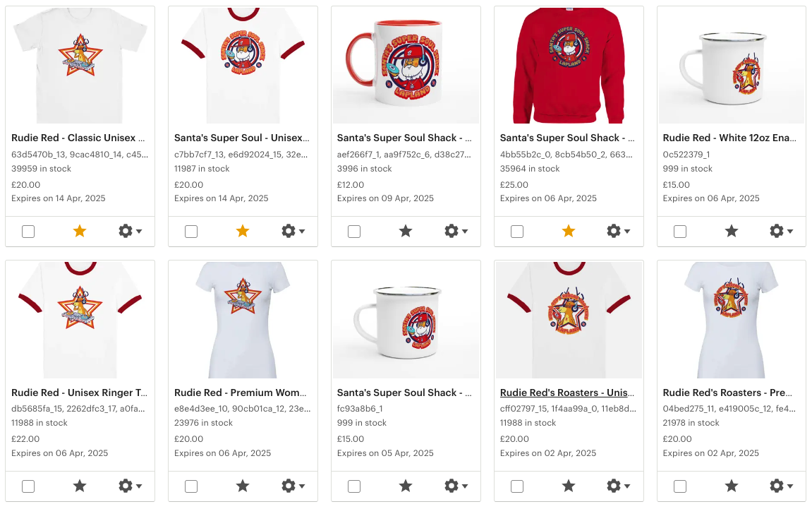
Task: Open gear menu for Rudie Red Premium Women's
Action: tap(293, 486)
